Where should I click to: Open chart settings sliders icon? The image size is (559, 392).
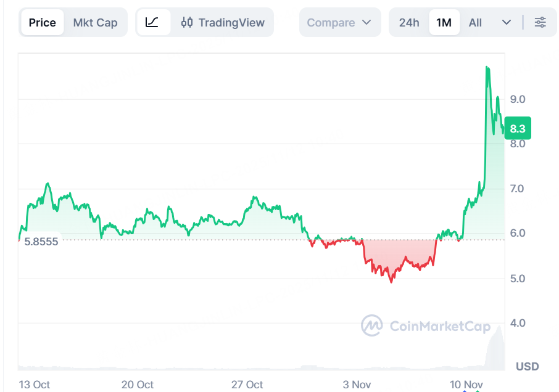[540, 23]
